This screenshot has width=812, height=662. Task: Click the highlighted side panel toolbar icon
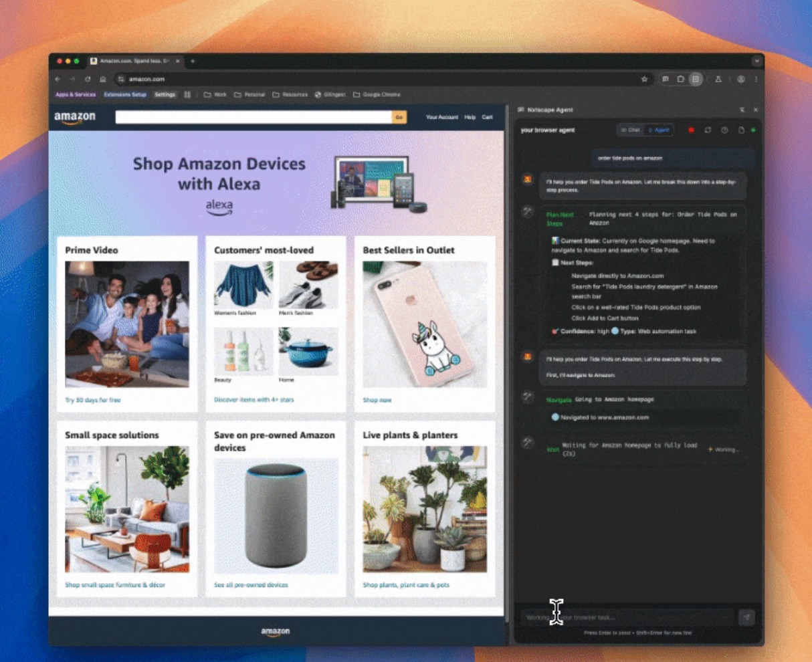696,79
